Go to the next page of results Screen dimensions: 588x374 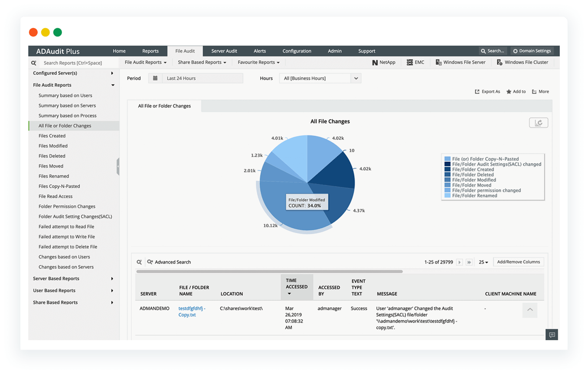[460, 262]
